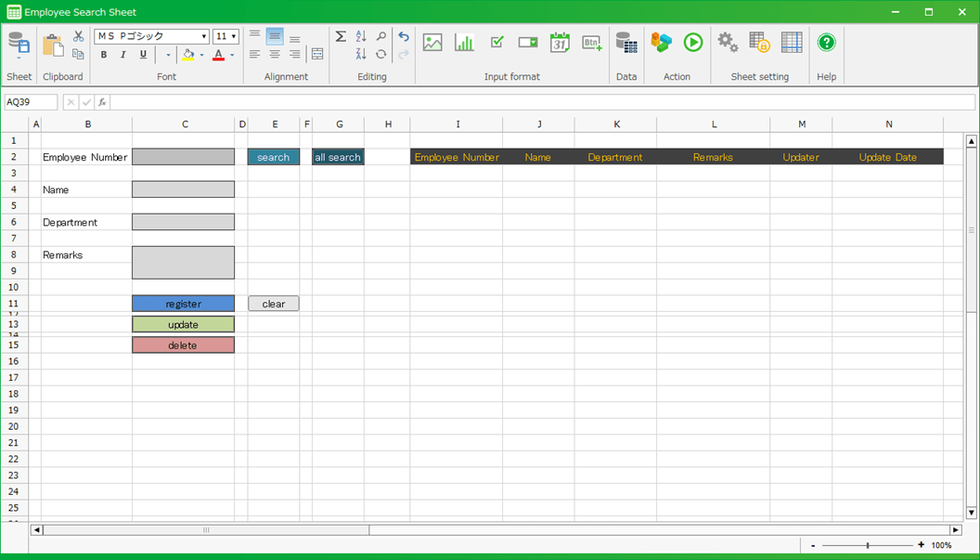Select column header C
The width and height of the screenshot is (980, 560).
pos(185,124)
